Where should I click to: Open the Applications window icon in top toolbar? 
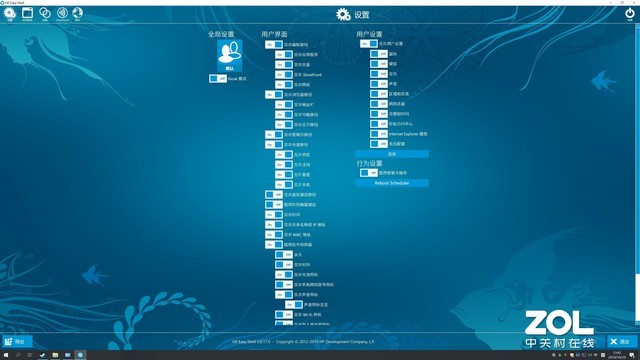27,13
